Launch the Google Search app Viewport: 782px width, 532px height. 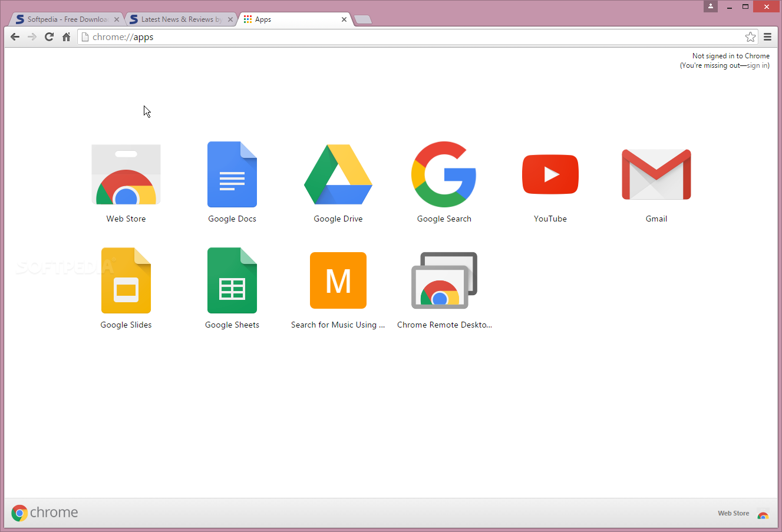444,175
